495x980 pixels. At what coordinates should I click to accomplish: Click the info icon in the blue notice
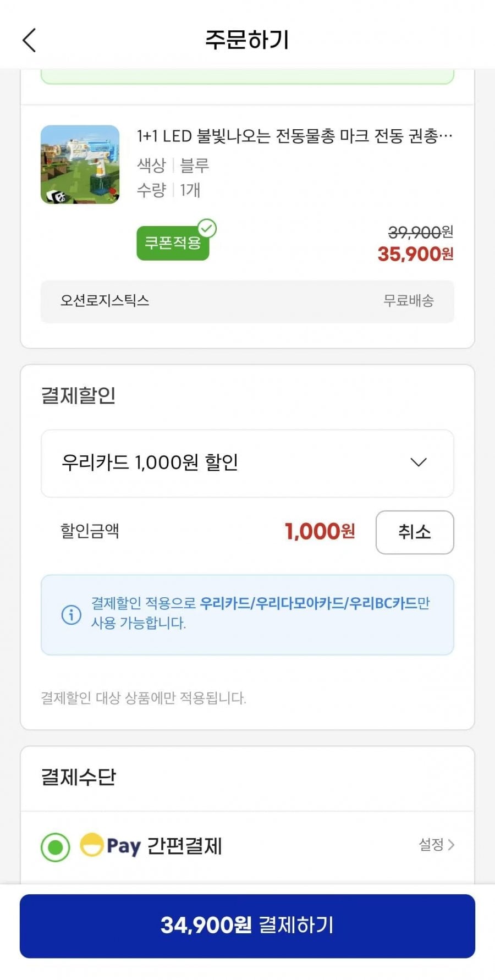pyautogui.click(x=71, y=614)
